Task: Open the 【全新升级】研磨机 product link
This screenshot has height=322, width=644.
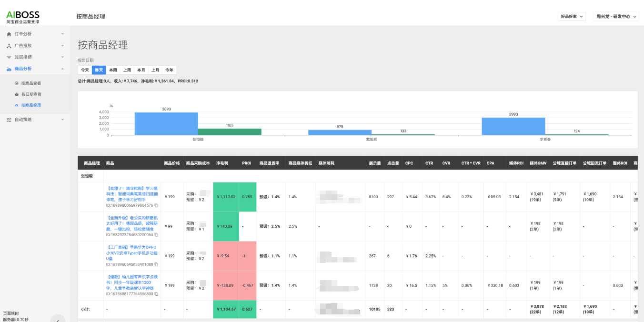Action: (131, 223)
